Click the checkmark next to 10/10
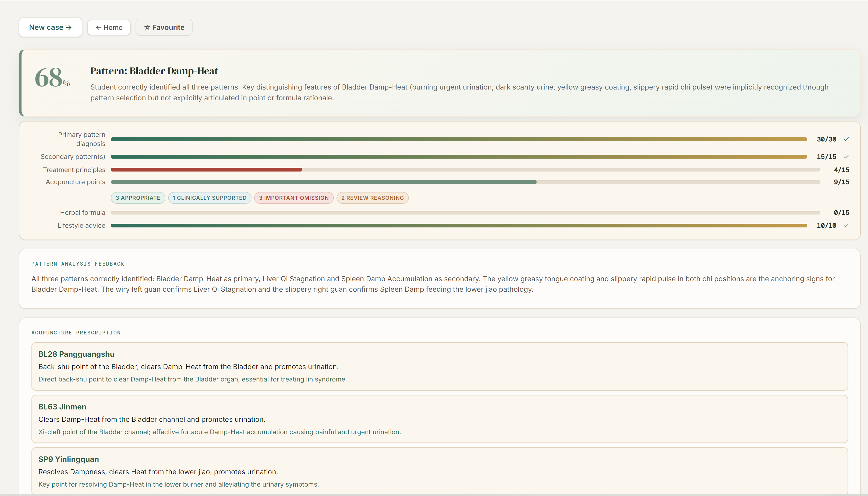The width and height of the screenshot is (868, 496). [846, 226]
